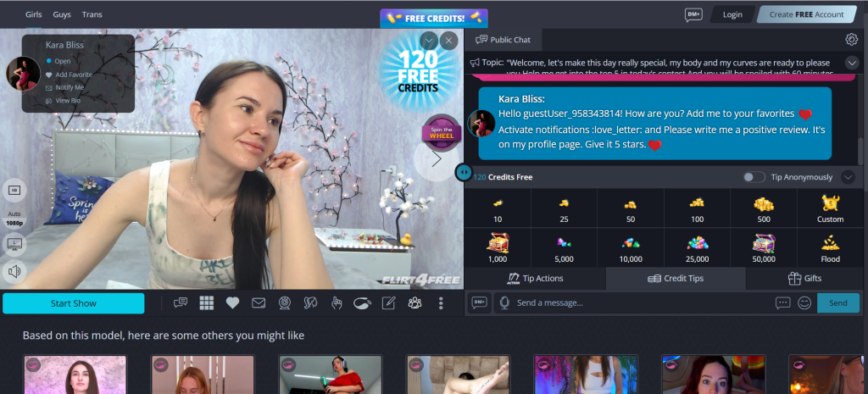The height and width of the screenshot is (394, 868).
Task: Open quick messages speech-bubble icon
Action: pos(782,302)
